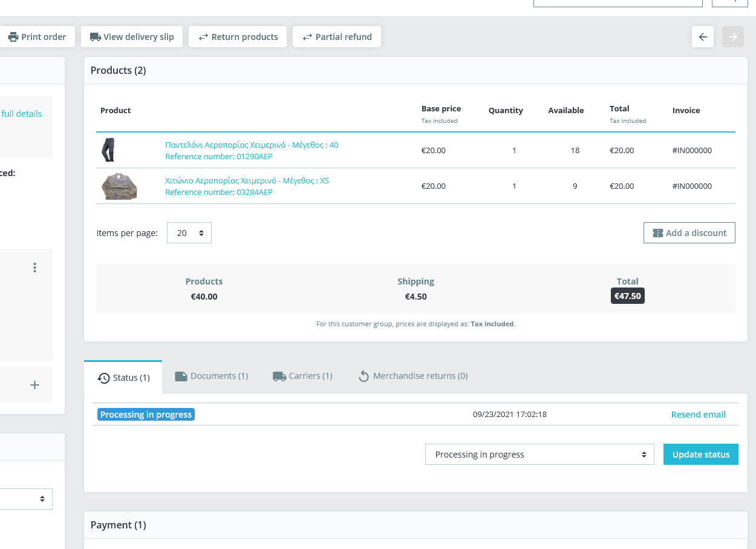Click Resend email link
This screenshot has height=549, width=756.
(x=698, y=415)
